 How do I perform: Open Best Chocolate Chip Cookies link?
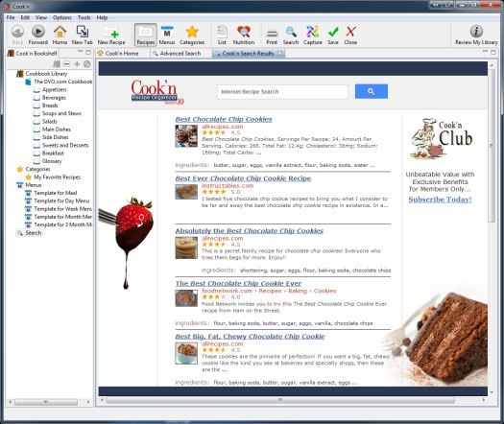(x=224, y=119)
